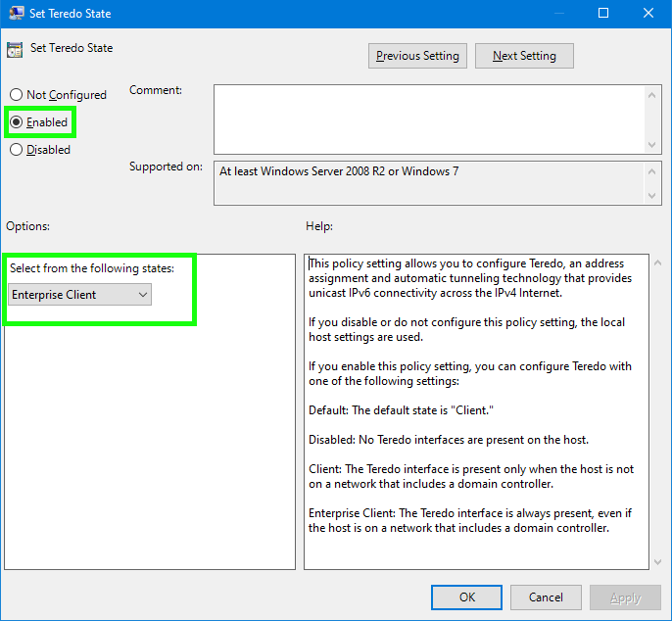The width and height of the screenshot is (672, 621).
Task: Confirm changes with the OK button
Action: pyautogui.click(x=467, y=597)
